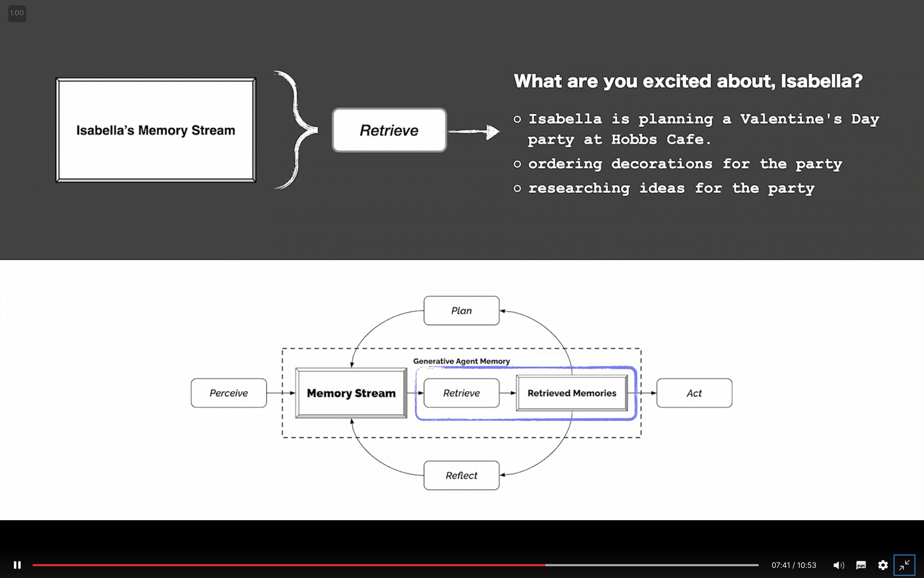
Task: Pause the video playback
Action: [17, 565]
